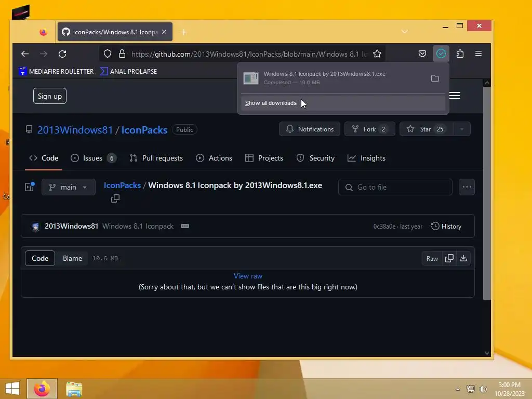Open commit hash 0c38a0e

tap(384, 227)
